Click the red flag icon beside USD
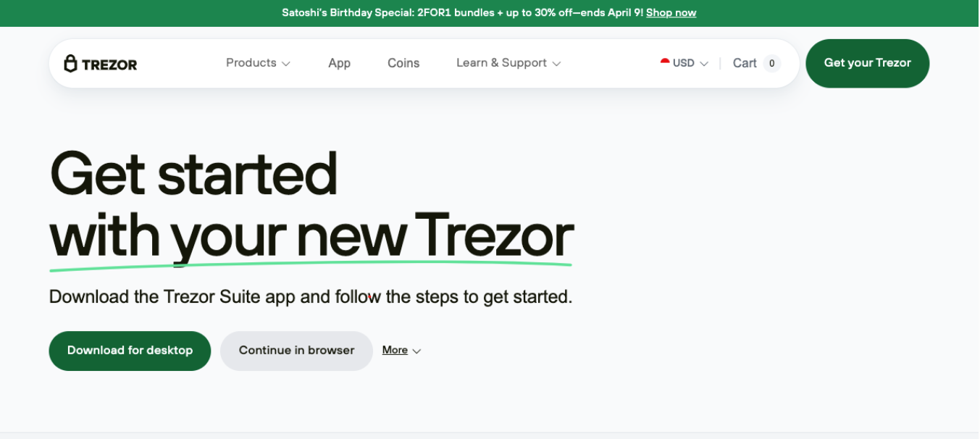 coord(665,62)
